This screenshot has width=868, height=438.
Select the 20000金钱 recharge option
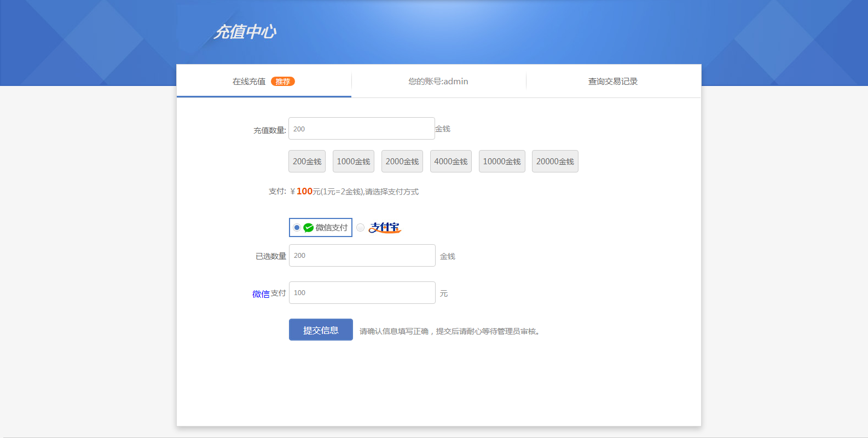(x=555, y=162)
